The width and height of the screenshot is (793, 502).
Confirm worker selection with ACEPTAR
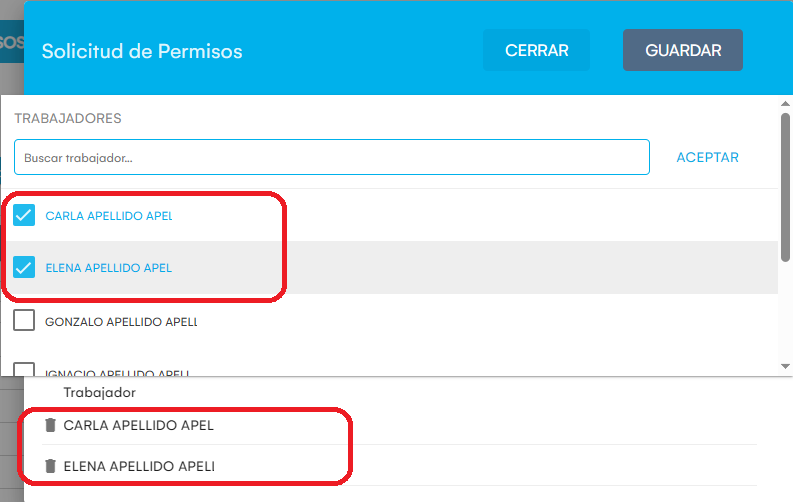tap(707, 157)
